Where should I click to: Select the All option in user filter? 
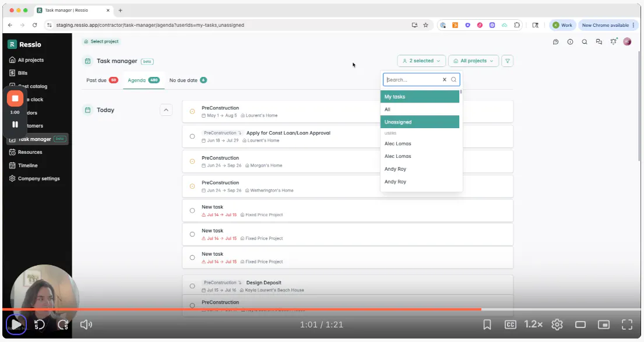coord(420,109)
